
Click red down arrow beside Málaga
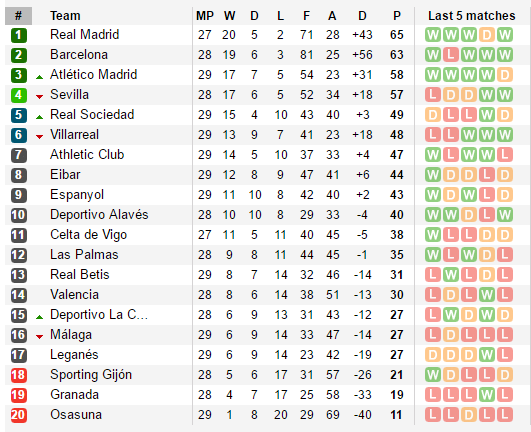40,337
